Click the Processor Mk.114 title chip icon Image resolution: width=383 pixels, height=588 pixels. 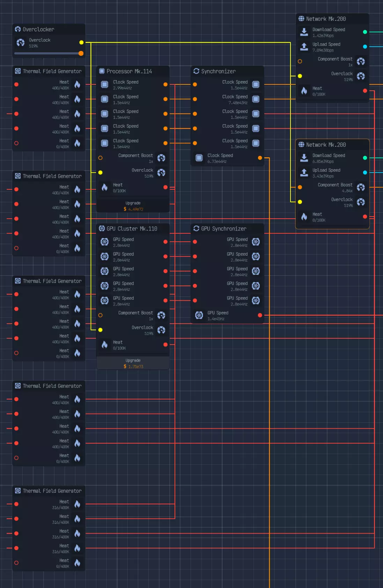tap(102, 71)
